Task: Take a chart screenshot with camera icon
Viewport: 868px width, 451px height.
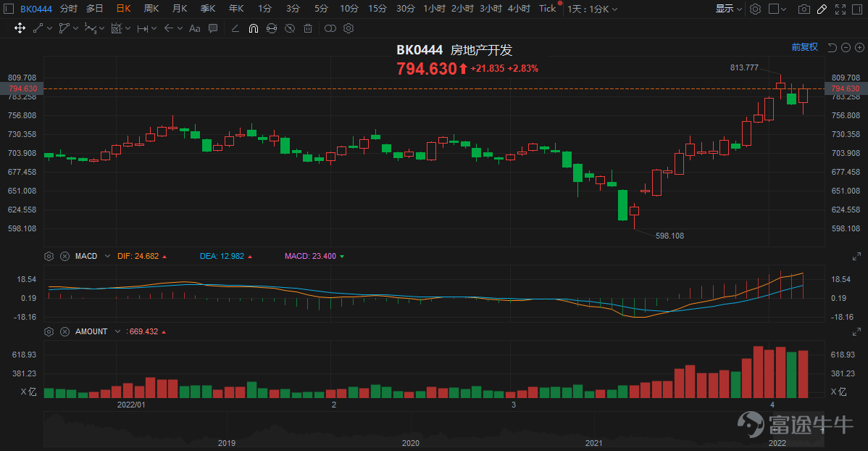Action: click(804, 9)
